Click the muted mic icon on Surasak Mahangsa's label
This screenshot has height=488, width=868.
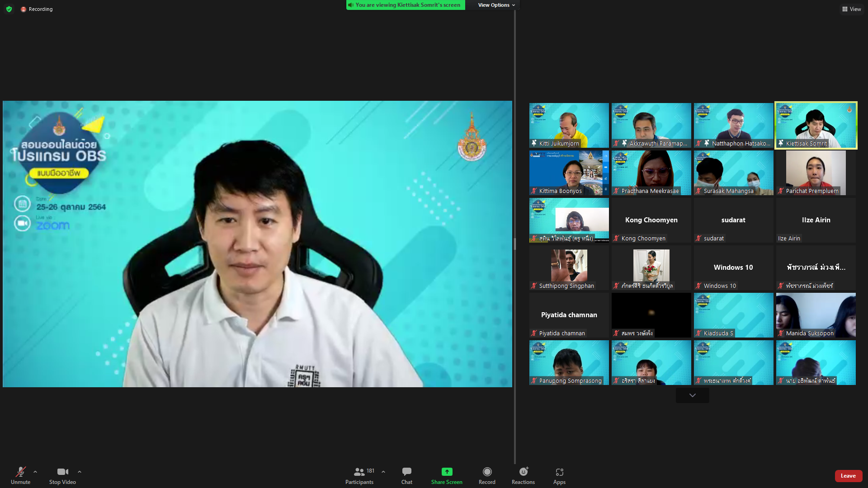(698, 191)
